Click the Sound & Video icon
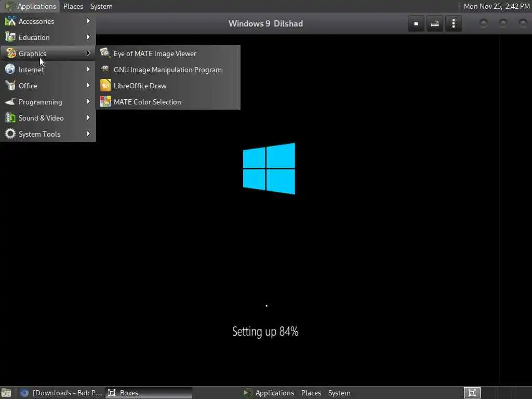 pyautogui.click(x=10, y=118)
